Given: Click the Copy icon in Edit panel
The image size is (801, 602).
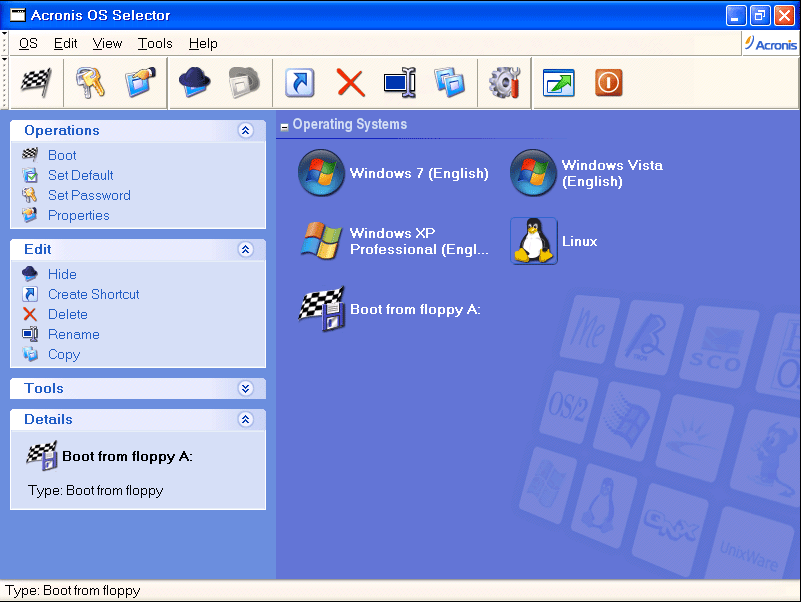Looking at the screenshot, I should pyautogui.click(x=30, y=354).
